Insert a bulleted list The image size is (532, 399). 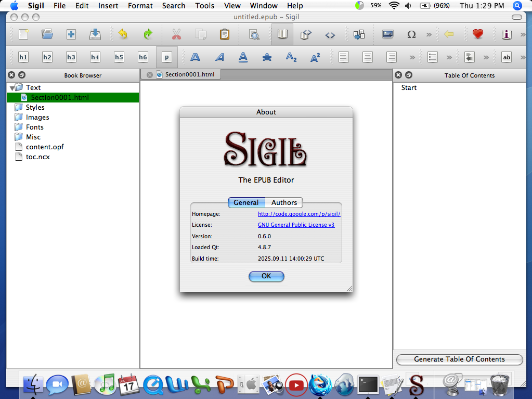coord(433,57)
